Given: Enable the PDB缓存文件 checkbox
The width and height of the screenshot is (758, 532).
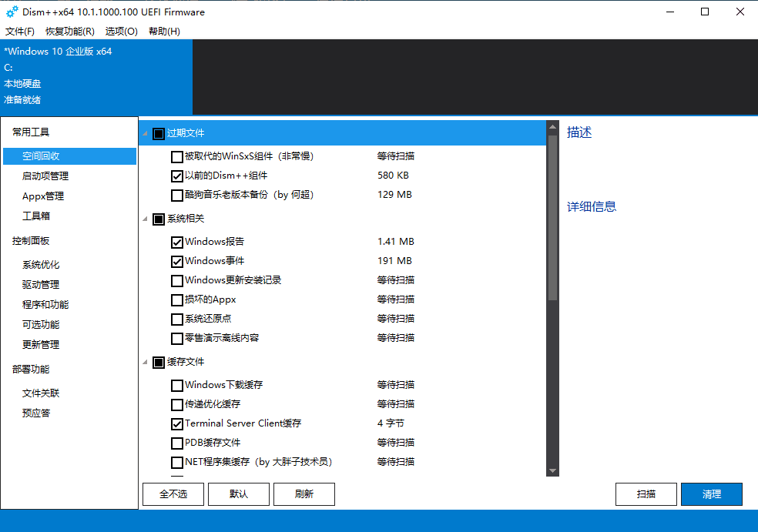Looking at the screenshot, I should click(x=176, y=442).
